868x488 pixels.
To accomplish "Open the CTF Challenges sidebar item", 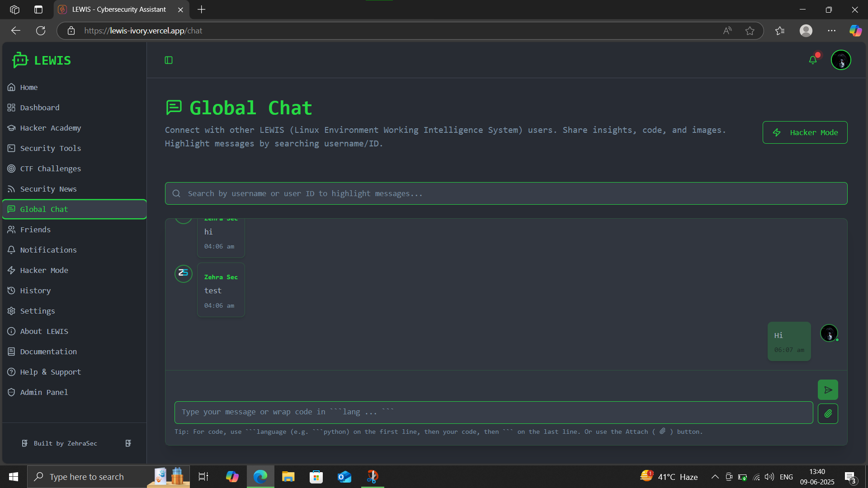I will pyautogui.click(x=50, y=169).
